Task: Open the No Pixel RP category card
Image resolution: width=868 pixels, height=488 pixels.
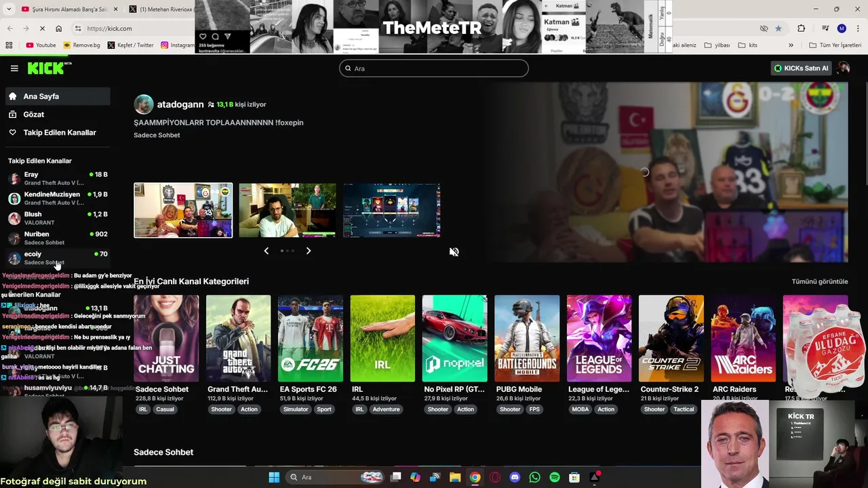Action: (454, 338)
